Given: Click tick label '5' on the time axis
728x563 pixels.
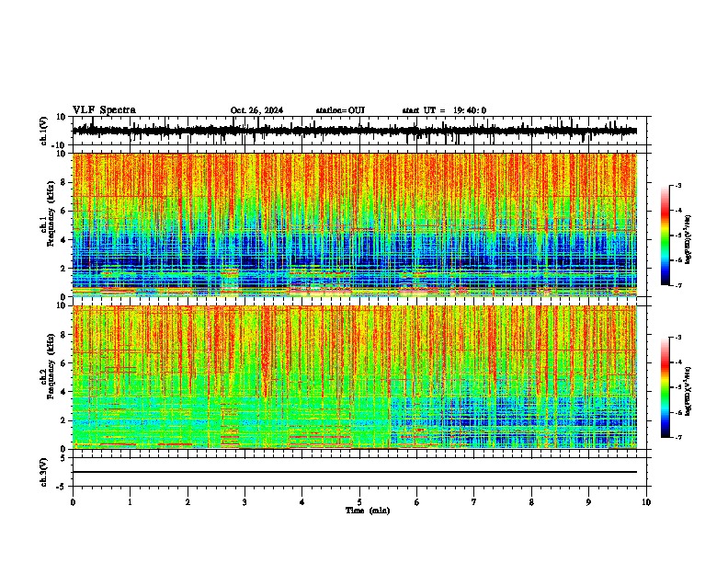Looking at the screenshot, I should click(x=359, y=502).
